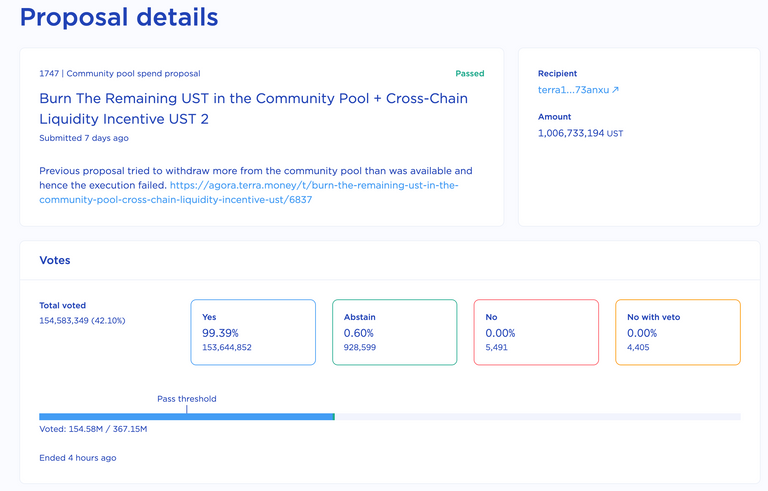Click the Proposal details page heading
The width and height of the screenshot is (768, 491).
coord(119,18)
